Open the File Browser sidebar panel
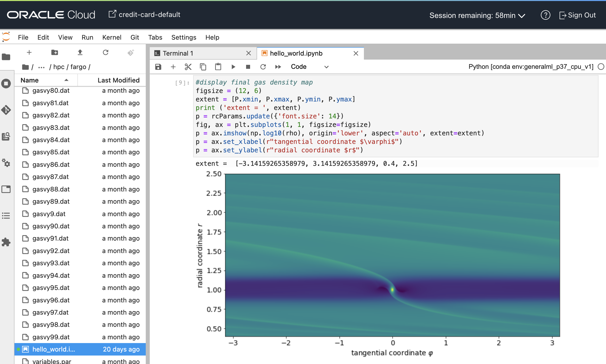This screenshot has width=606, height=364. pyautogui.click(x=6, y=57)
